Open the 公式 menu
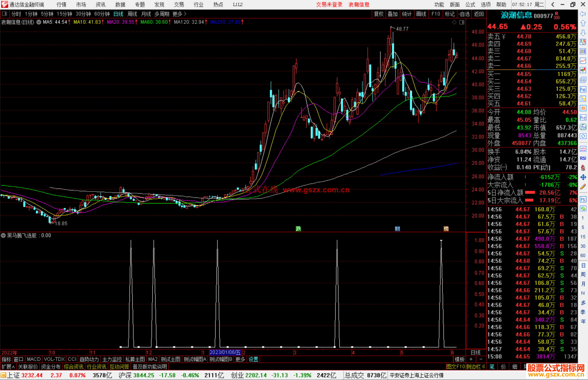The image size is (588, 380). [470, 5]
